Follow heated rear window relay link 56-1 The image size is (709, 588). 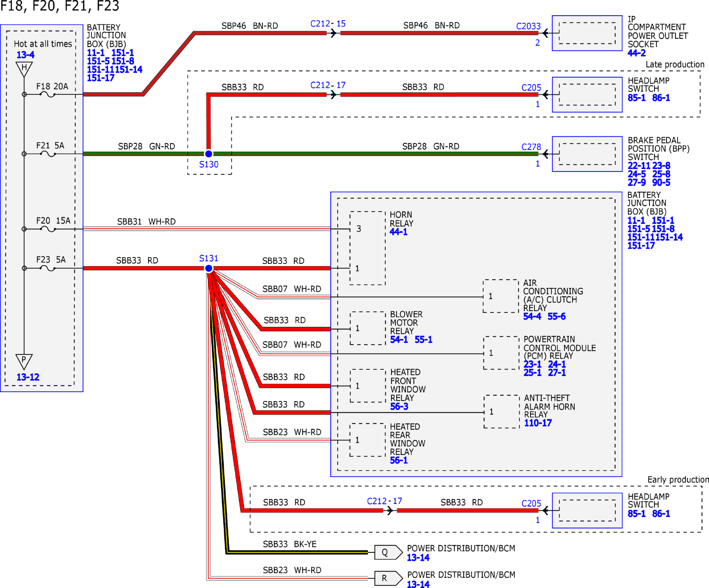pyautogui.click(x=399, y=460)
